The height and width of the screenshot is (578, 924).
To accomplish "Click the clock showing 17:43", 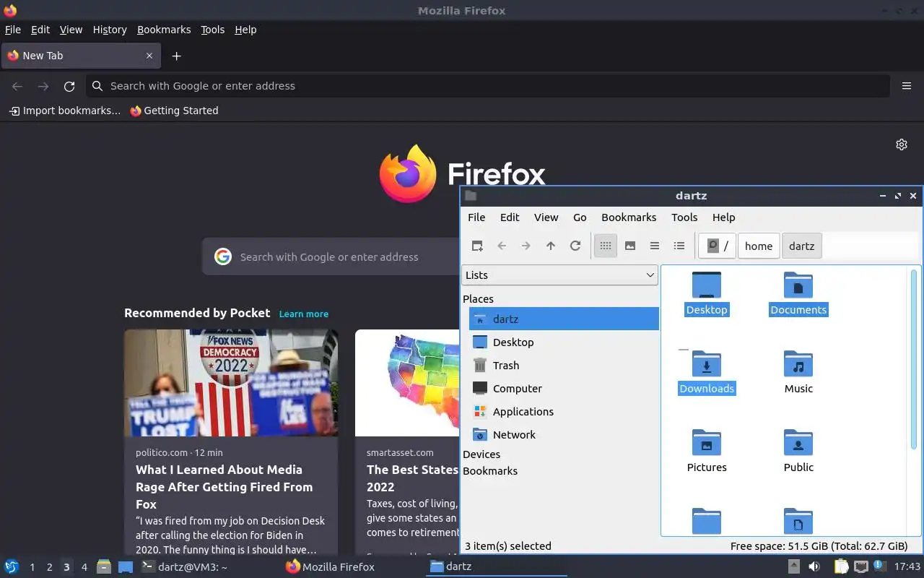I will click(x=907, y=566).
